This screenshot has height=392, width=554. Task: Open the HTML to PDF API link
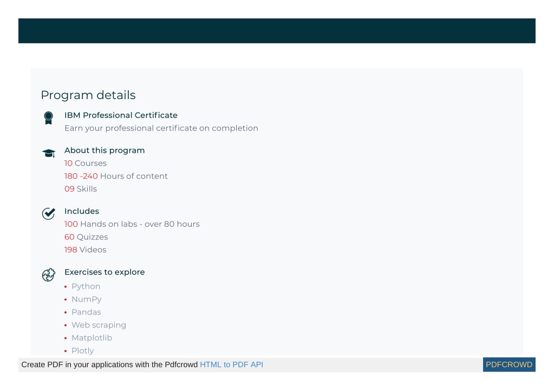pos(231,365)
